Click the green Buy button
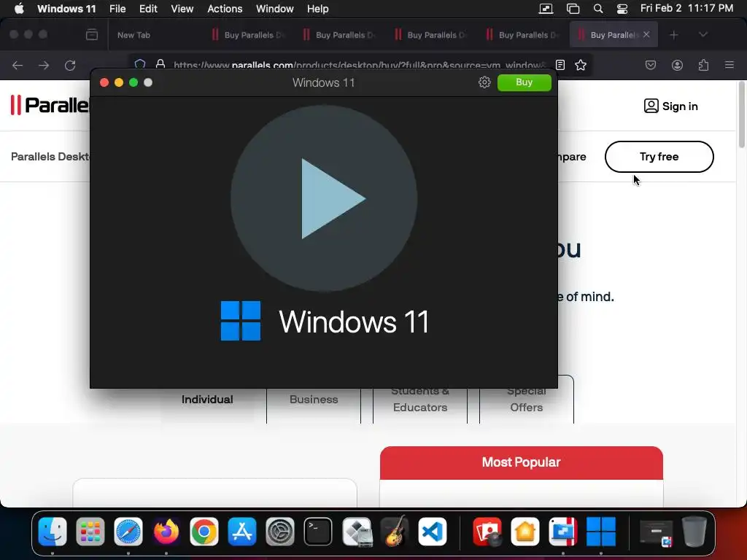The width and height of the screenshot is (747, 560). point(524,82)
